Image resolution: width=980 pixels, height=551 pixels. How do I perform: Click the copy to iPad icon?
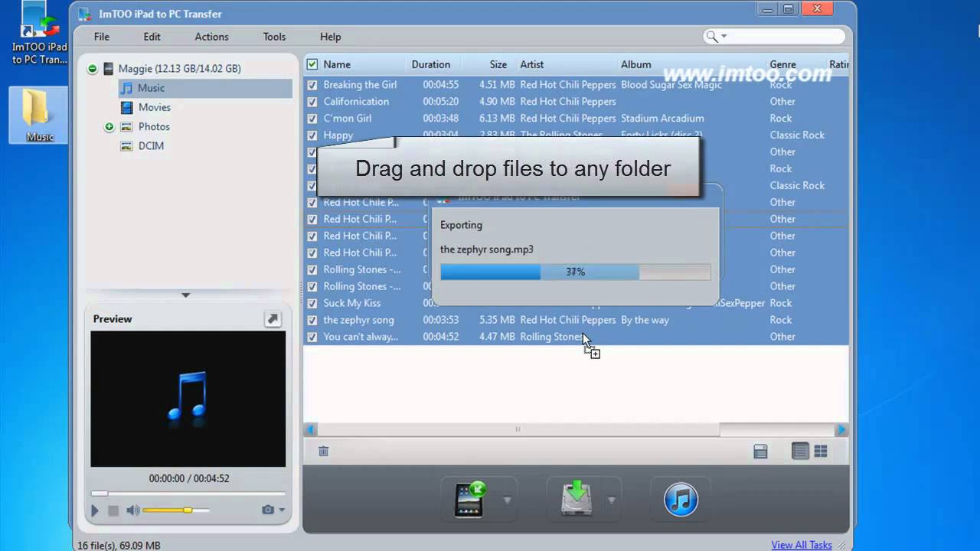pos(470,500)
